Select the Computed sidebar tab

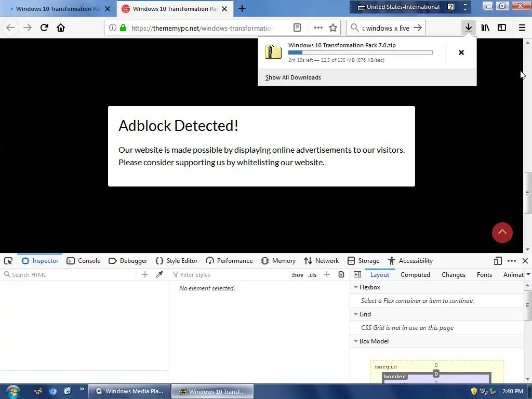pos(415,275)
